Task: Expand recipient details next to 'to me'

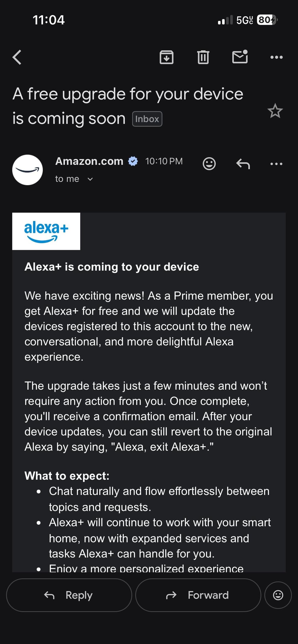Action: (90, 179)
